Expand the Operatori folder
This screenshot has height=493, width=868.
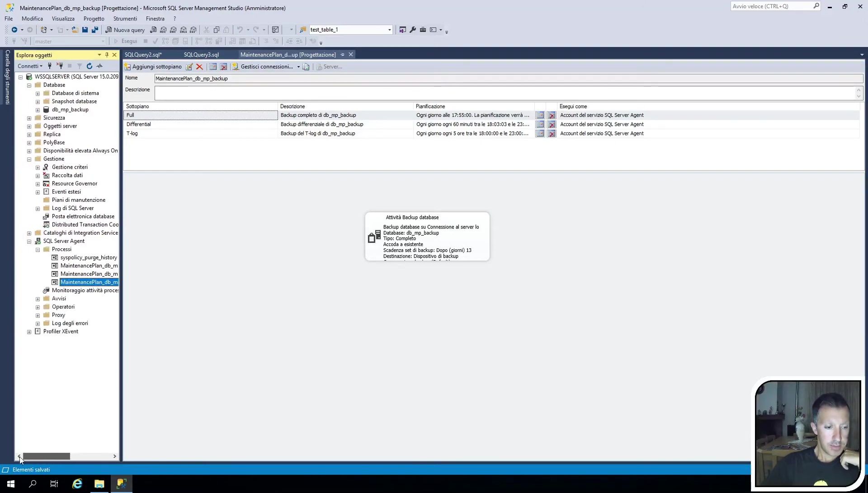pyautogui.click(x=38, y=307)
